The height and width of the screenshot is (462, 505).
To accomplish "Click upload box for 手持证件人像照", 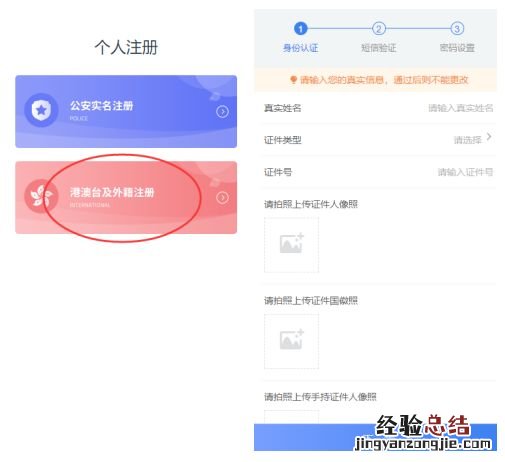I will point(291,417).
